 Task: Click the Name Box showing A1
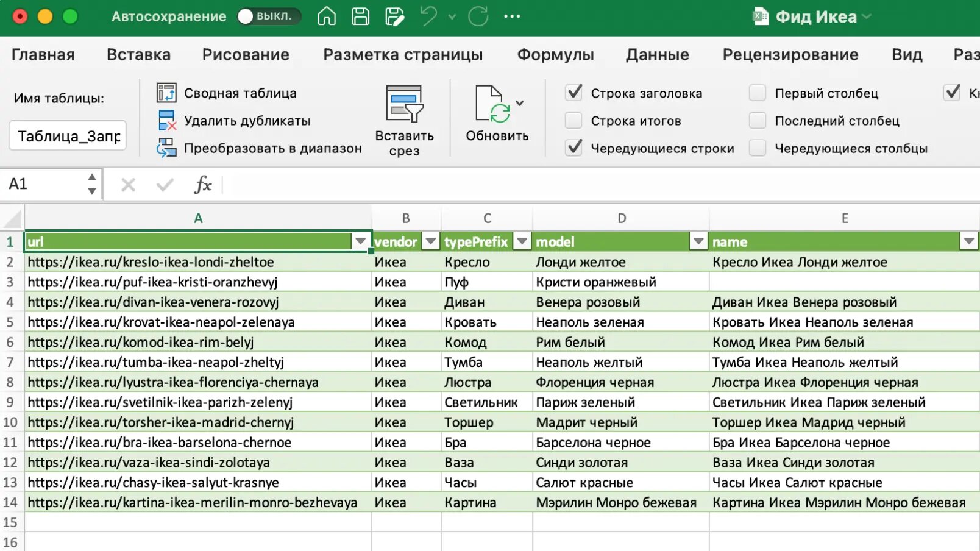click(43, 184)
